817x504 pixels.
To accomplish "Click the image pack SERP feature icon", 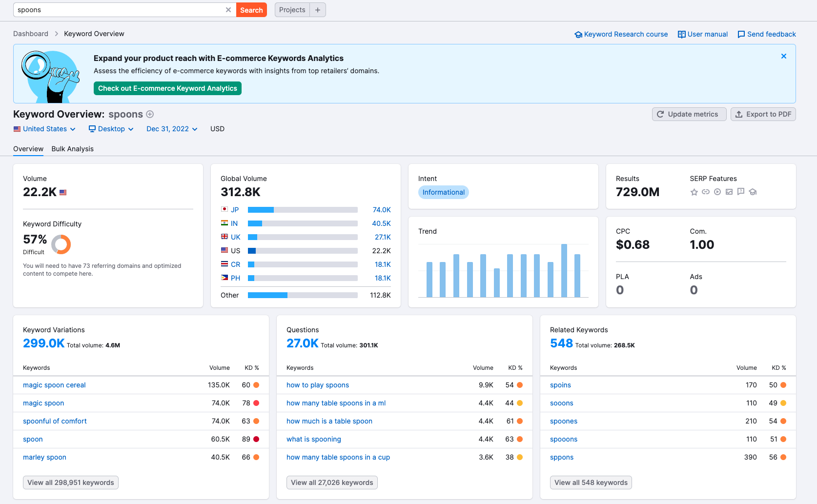I will 729,192.
